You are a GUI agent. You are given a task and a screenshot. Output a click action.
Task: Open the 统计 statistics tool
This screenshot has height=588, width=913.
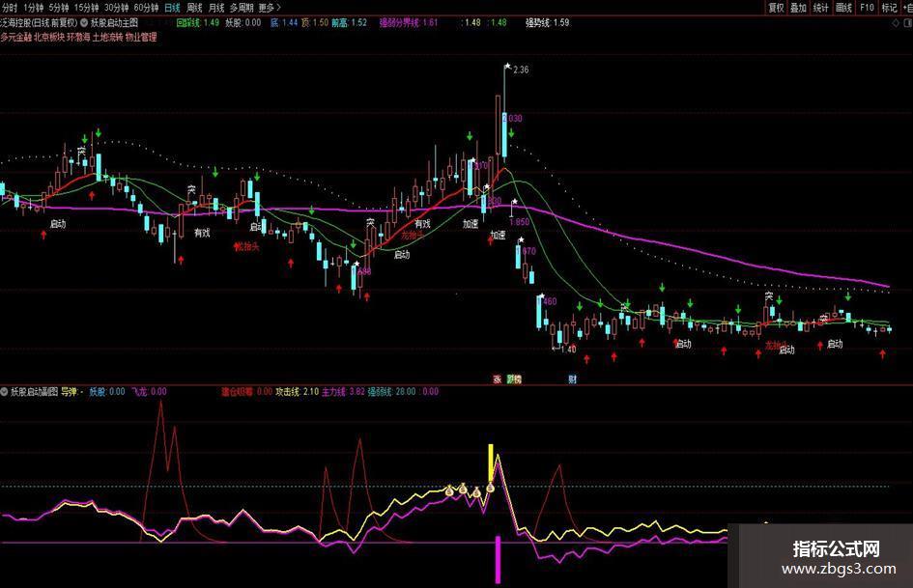[821, 8]
